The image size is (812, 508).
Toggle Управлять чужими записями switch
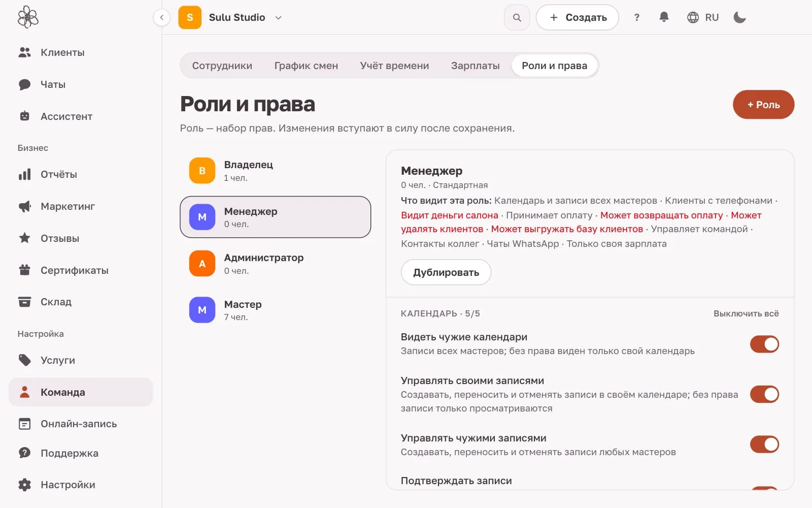pos(764,444)
